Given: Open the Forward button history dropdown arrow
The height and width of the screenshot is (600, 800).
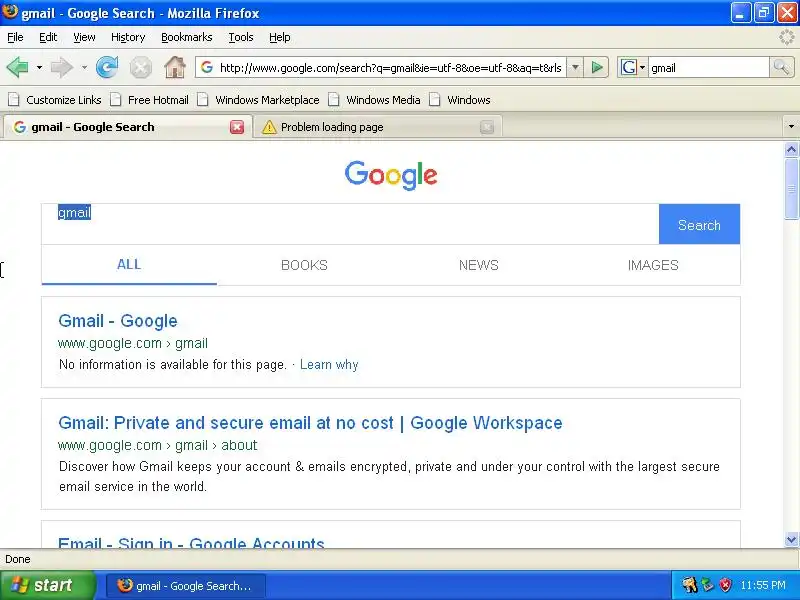Looking at the screenshot, I should 84,67.
